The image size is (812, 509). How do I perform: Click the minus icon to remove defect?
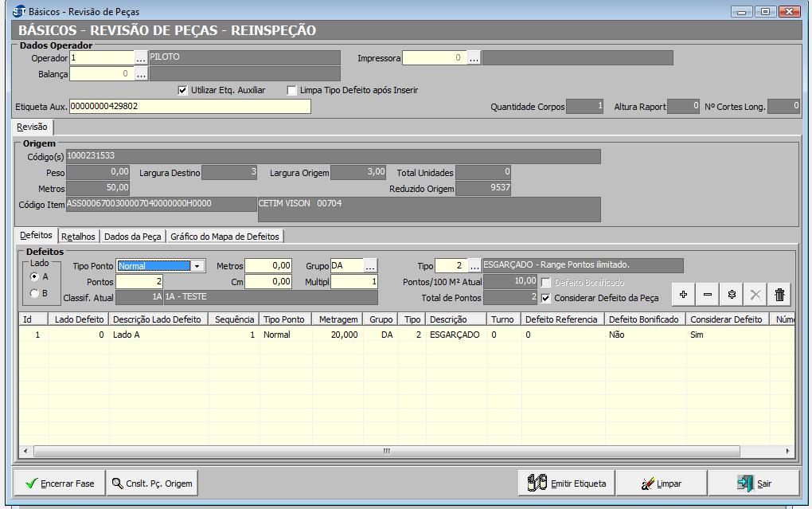(x=708, y=295)
